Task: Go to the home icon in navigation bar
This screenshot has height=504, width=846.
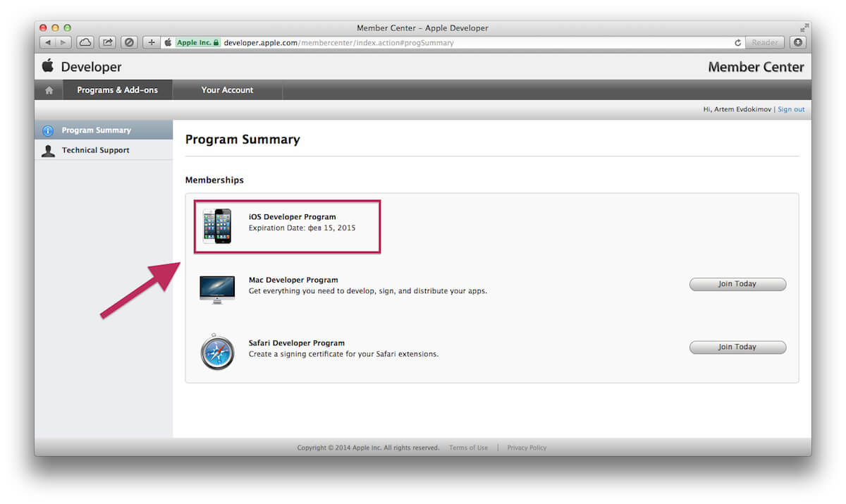Action: (49, 90)
